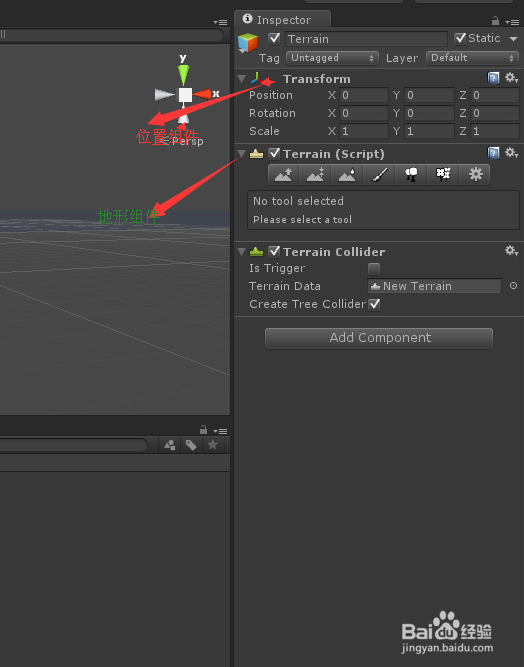Open Terrain Collider gear menu
Image resolution: width=524 pixels, height=667 pixels.
pos(511,251)
